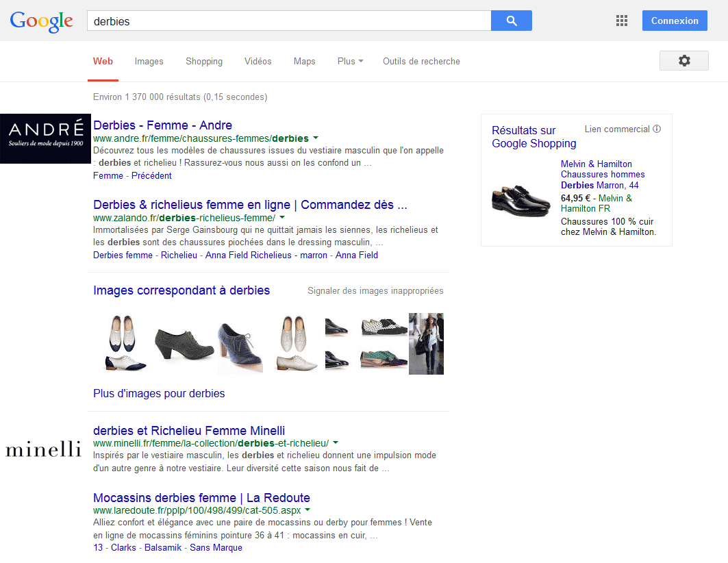Click the Lien commercial info icon
Screen dimensions: 728x563
[657, 129]
